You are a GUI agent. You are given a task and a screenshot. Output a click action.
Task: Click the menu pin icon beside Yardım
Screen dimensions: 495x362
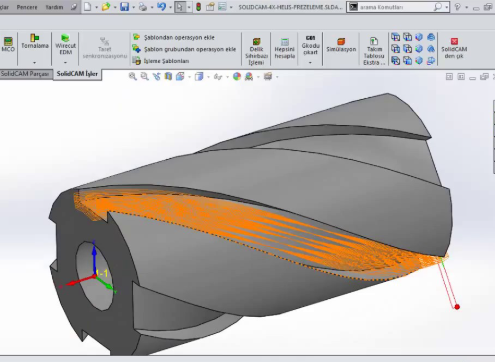coord(74,7)
